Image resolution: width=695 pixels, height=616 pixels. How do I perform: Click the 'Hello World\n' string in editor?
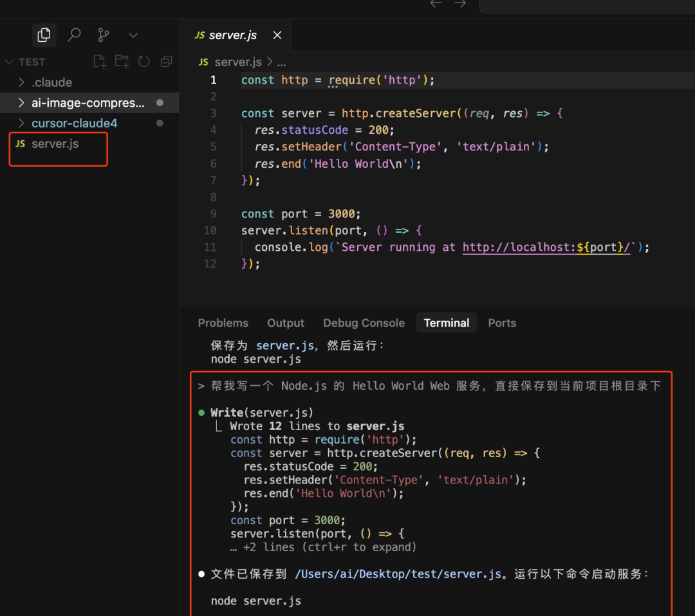pyautogui.click(x=358, y=164)
